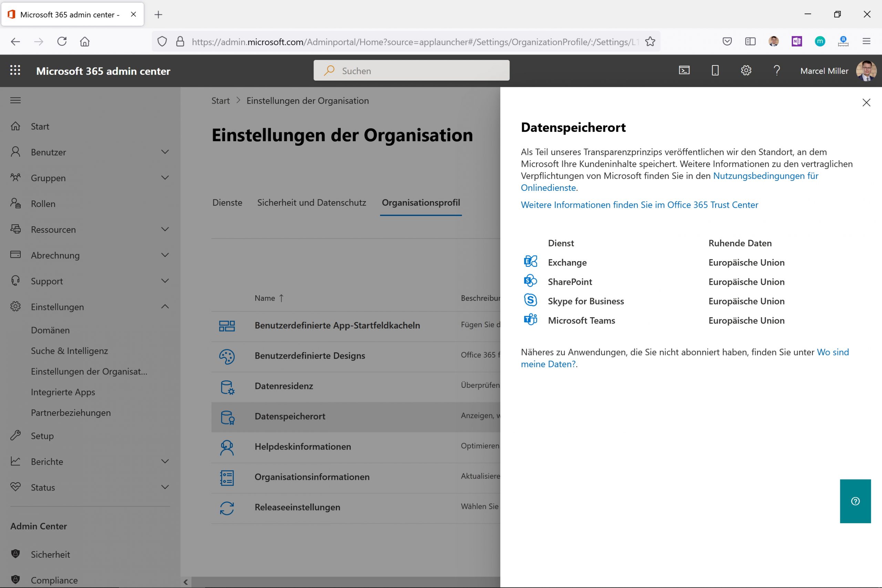882x588 pixels.
Task: Click the browser address bar URL
Action: click(414, 42)
